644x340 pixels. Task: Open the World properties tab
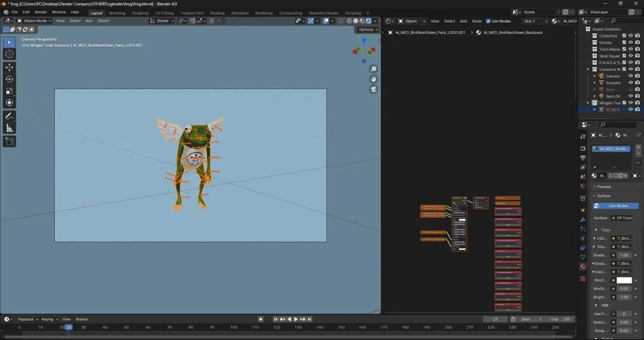tap(583, 186)
